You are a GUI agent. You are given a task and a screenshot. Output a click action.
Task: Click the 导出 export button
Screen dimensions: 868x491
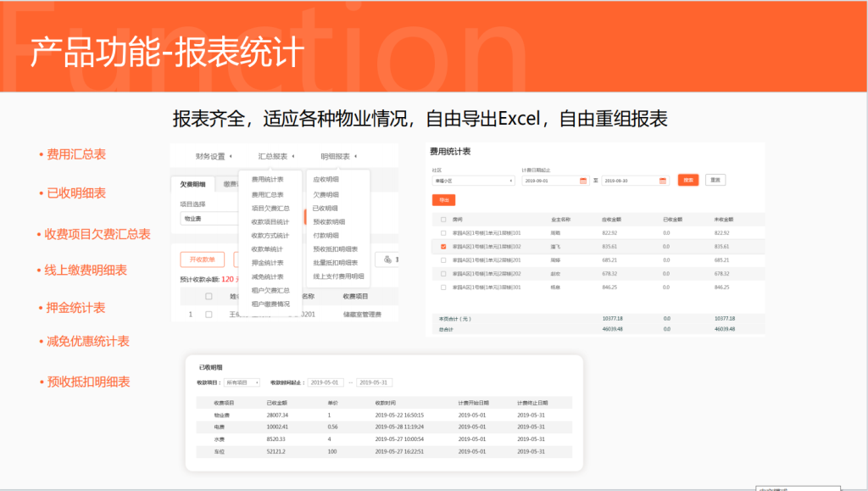tap(443, 200)
